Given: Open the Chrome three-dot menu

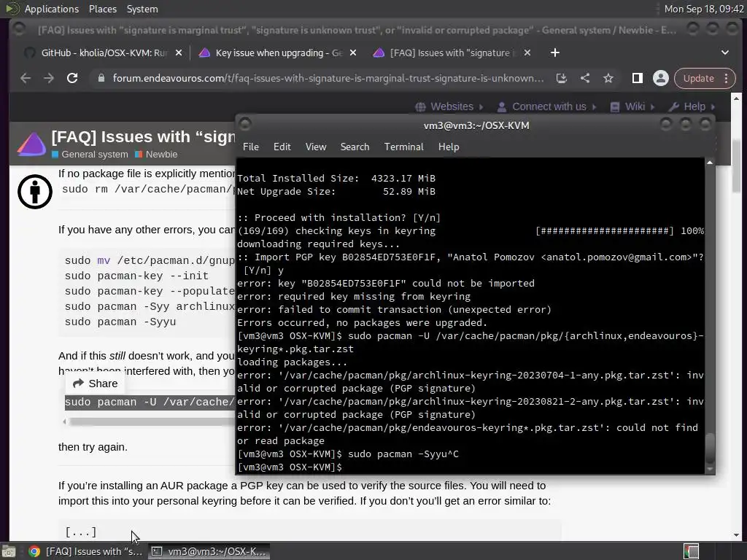Looking at the screenshot, I should click(x=727, y=78).
